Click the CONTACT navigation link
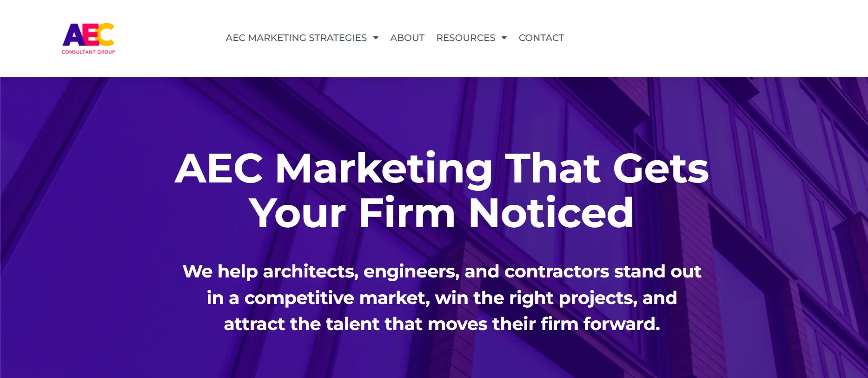Viewport: 868px width, 378px height. click(541, 38)
